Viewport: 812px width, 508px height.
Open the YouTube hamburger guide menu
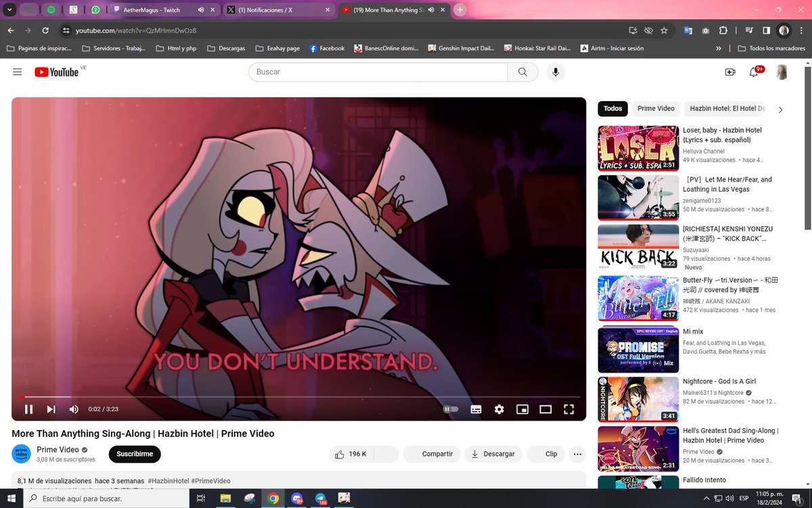point(17,72)
